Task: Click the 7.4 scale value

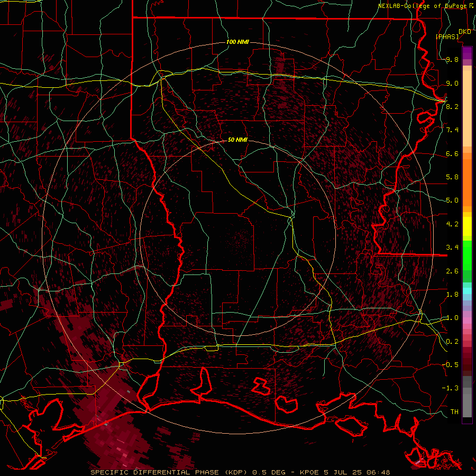Action: 452,130
